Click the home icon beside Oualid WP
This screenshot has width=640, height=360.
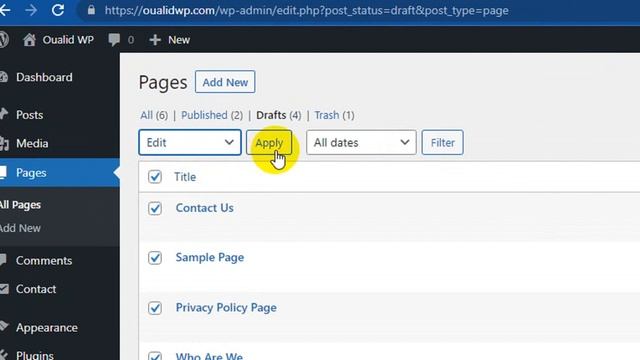[x=29, y=40]
